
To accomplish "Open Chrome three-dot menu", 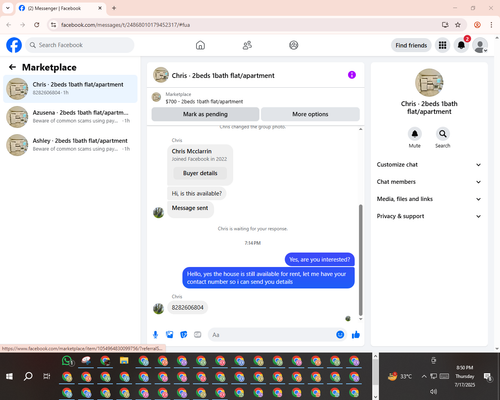I will click(x=491, y=25).
